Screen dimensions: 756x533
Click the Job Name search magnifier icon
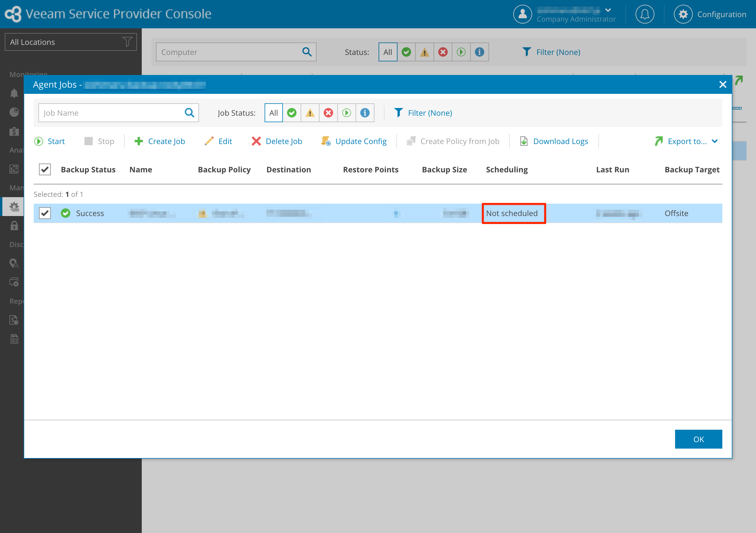tap(189, 113)
